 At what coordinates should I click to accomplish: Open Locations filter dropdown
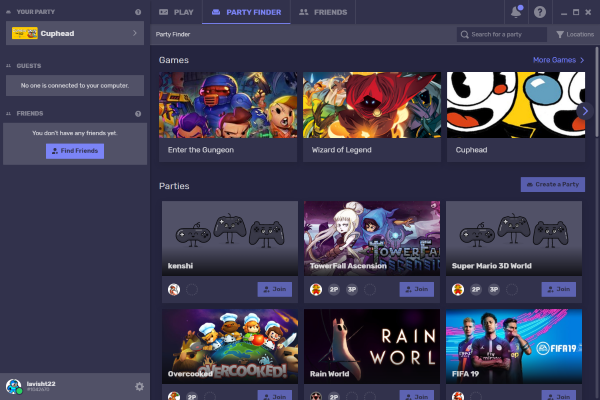coord(575,34)
